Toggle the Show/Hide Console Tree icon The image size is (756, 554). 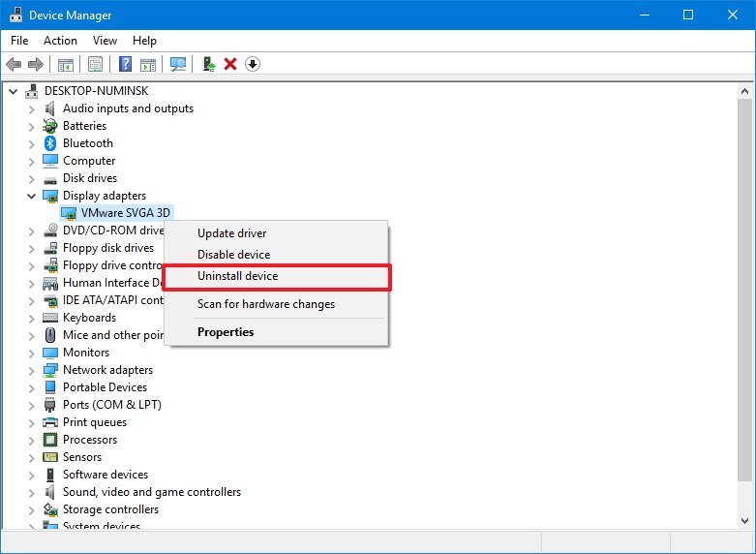(x=66, y=64)
